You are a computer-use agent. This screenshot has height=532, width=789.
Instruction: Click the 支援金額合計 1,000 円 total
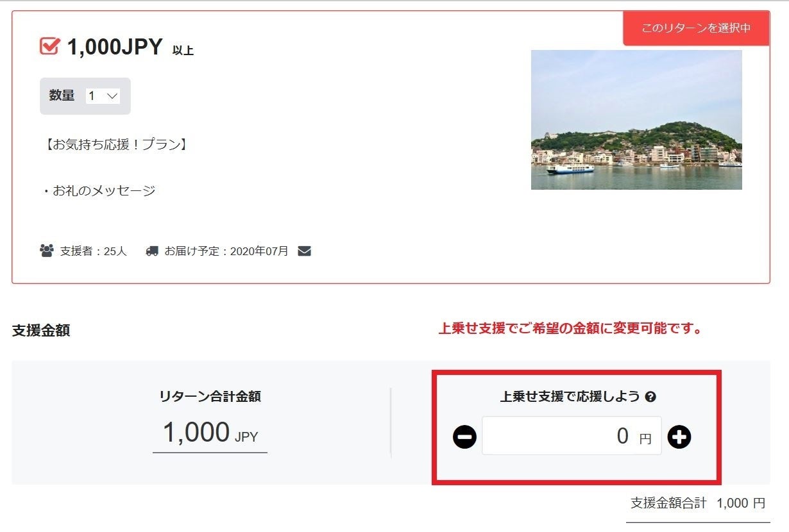pos(698,503)
